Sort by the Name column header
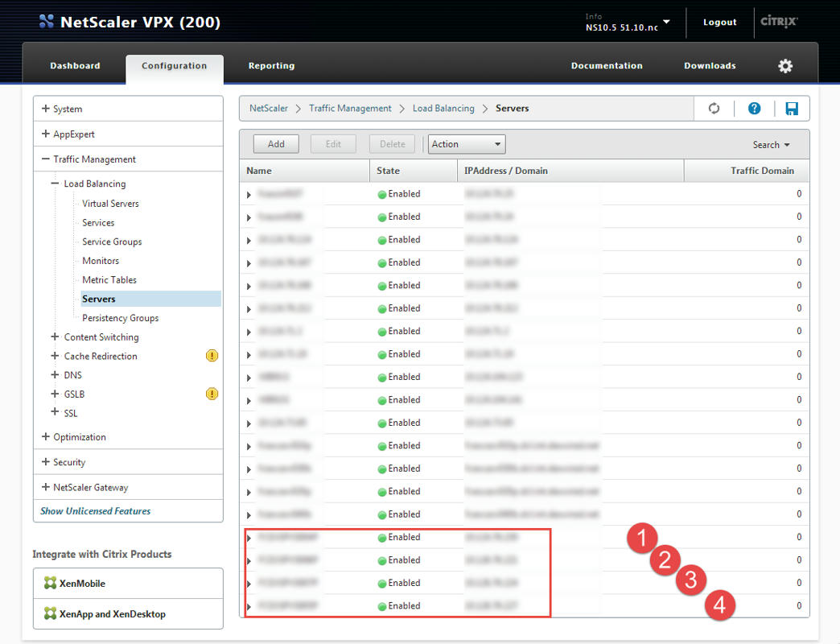Viewport: 840px width, 644px height. pyautogui.click(x=304, y=171)
